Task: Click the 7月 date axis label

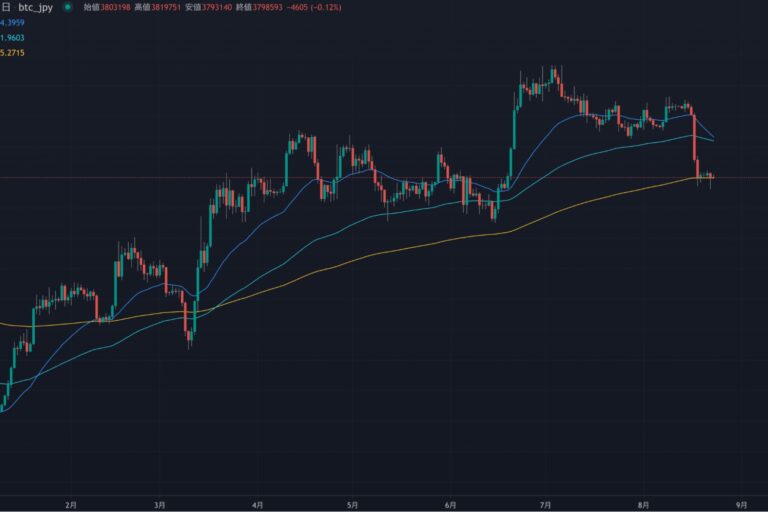Action: (546, 505)
